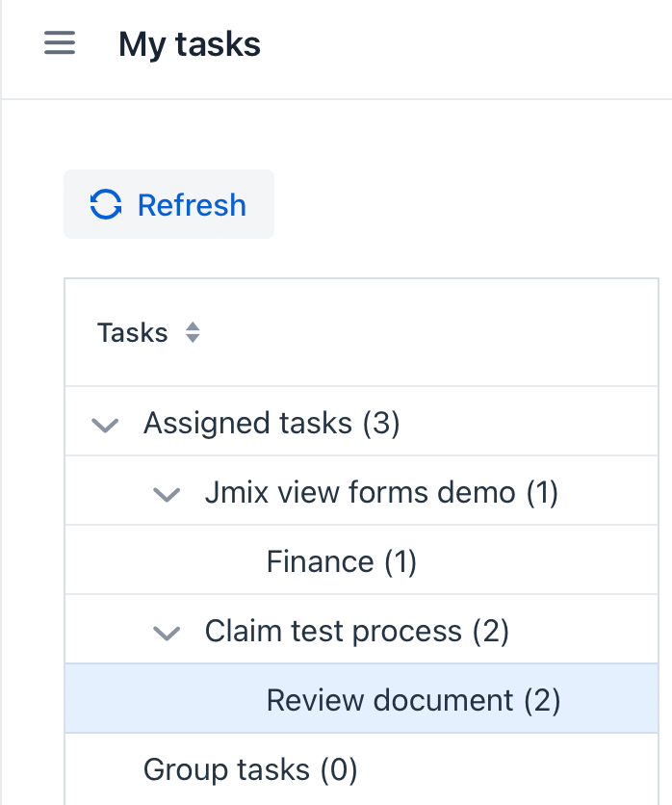Click the Refresh button
The image size is (672, 805).
(x=168, y=204)
